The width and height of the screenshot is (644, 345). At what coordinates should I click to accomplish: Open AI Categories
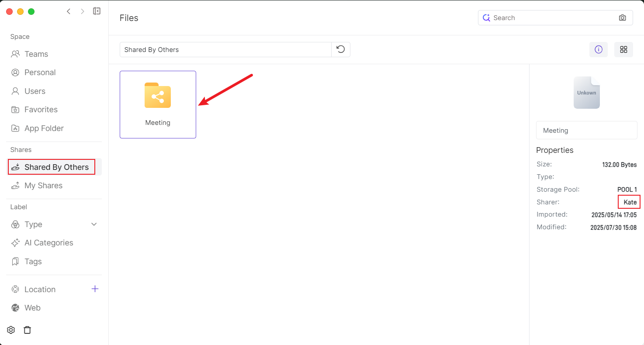[x=48, y=243]
